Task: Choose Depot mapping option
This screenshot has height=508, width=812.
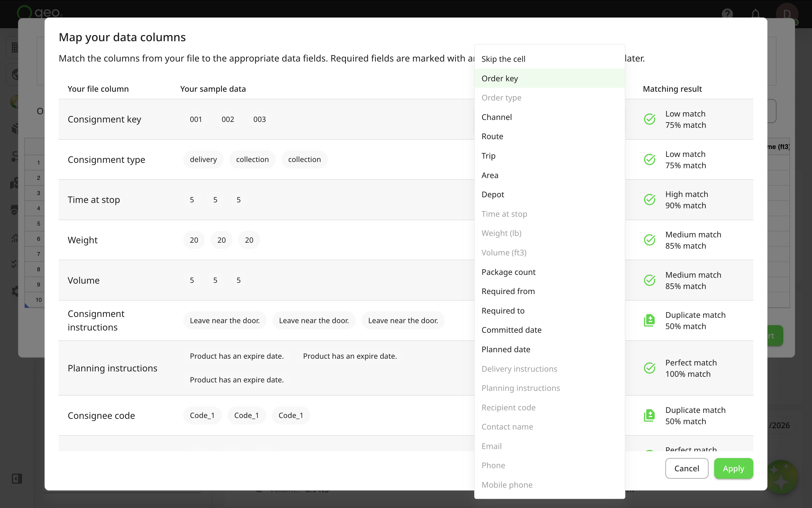Action: click(x=549, y=194)
